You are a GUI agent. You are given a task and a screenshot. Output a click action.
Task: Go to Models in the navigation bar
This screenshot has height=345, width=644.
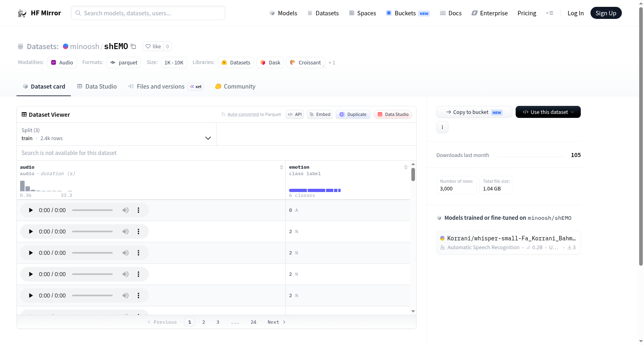click(283, 13)
